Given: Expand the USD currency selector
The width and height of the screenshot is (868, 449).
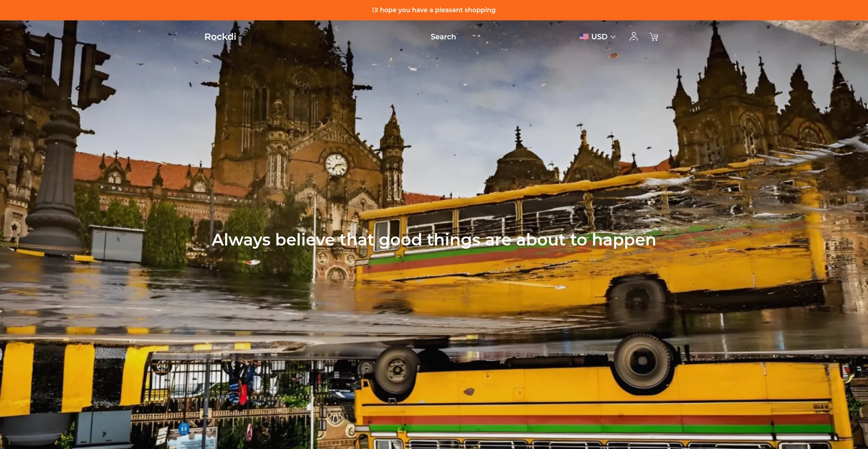Looking at the screenshot, I should (x=598, y=37).
